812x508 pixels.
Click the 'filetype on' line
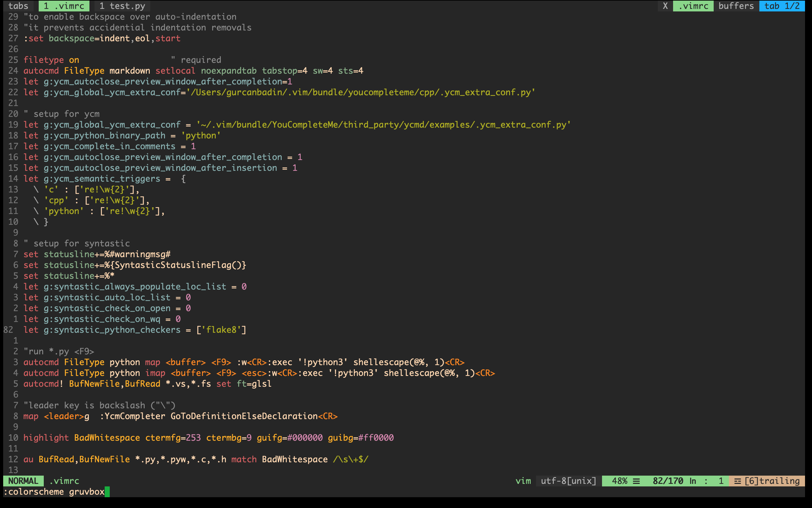pyautogui.click(x=51, y=60)
